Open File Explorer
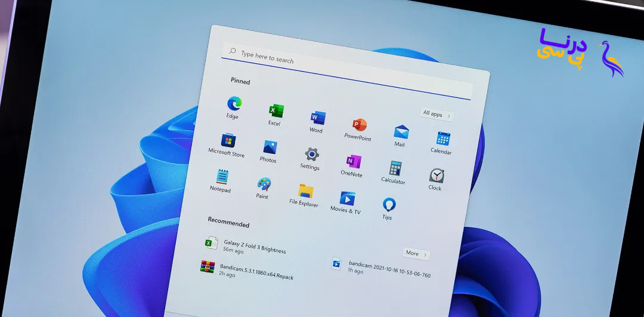 305,191
